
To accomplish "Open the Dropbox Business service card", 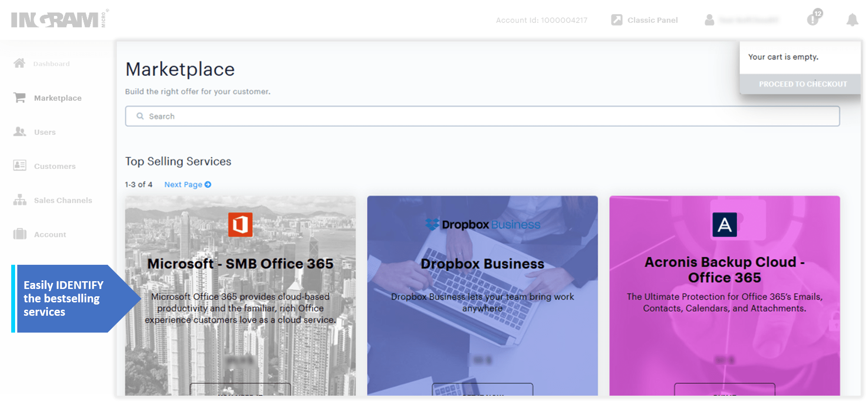I will click(x=482, y=295).
